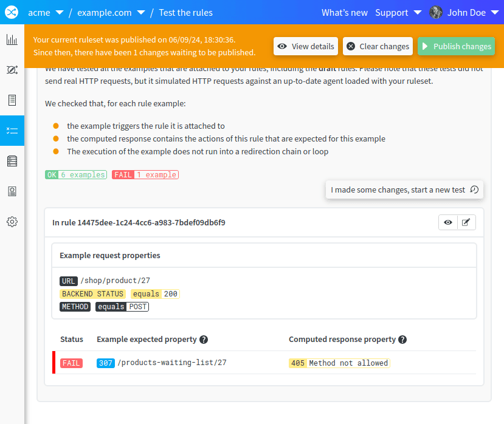
Task: Click the Status column header
Action: tap(72, 340)
